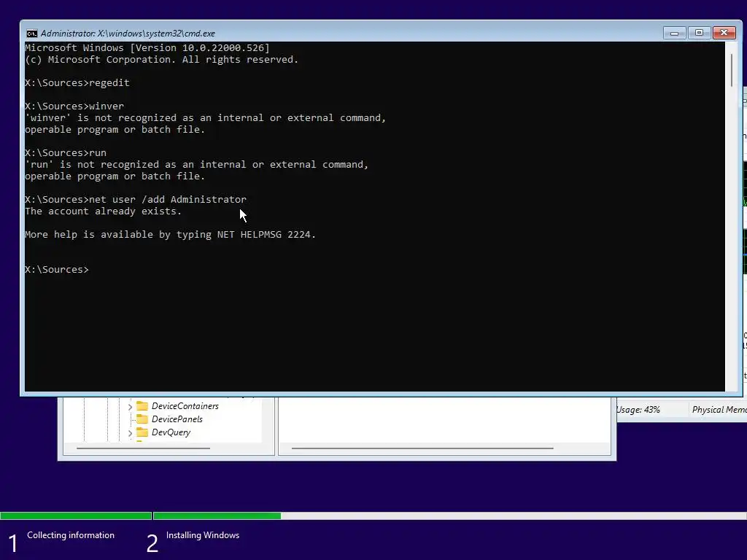Viewport: 747px width, 560px height.
Task: Select DevicePanels folder in registry tree
Action: [x=177, y=419]
